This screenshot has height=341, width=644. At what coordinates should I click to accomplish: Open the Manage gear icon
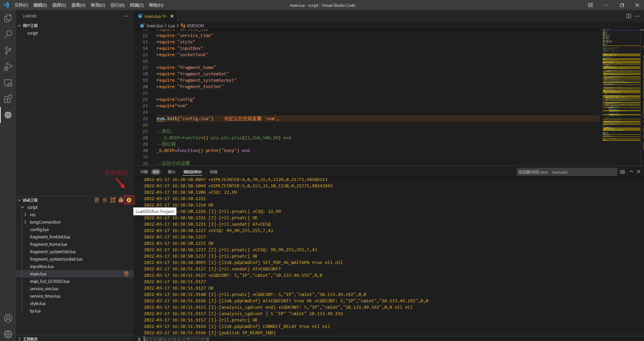point(8,334)
